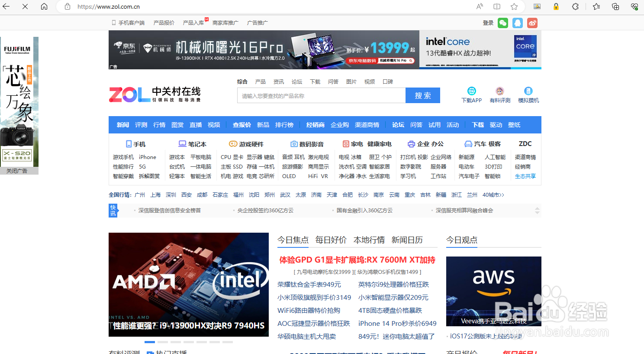Select 论坛 search tab

(x=297, y=81)
